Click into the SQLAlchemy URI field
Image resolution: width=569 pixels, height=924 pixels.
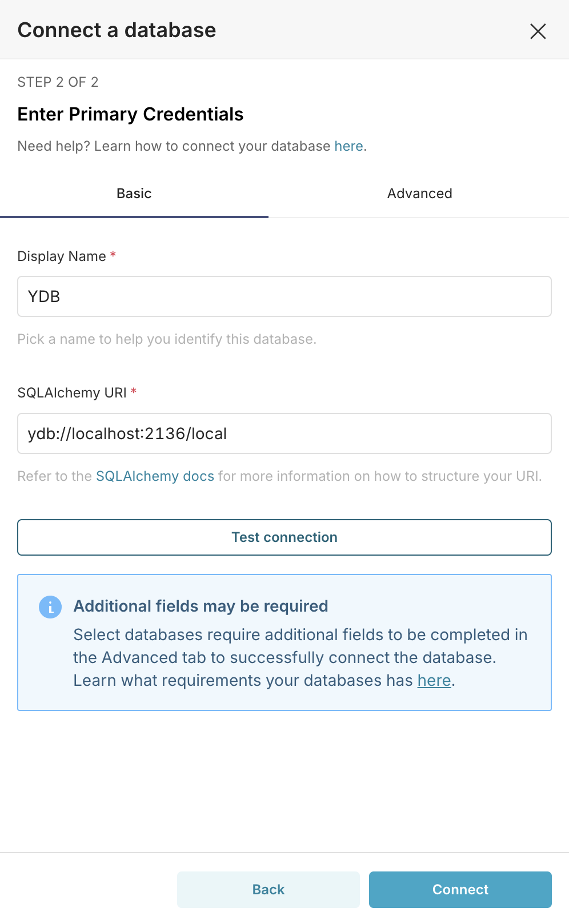[x=284, y=433]
